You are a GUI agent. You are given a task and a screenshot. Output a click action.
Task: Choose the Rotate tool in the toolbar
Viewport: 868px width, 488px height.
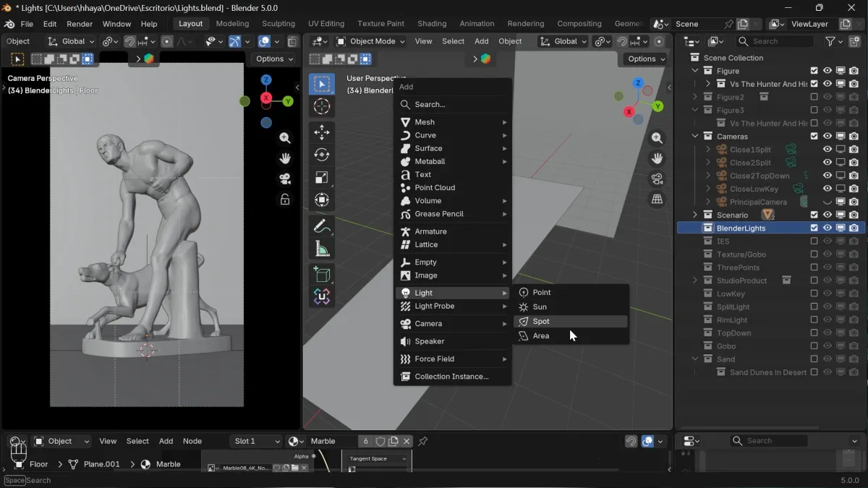[x=322, y=155]
